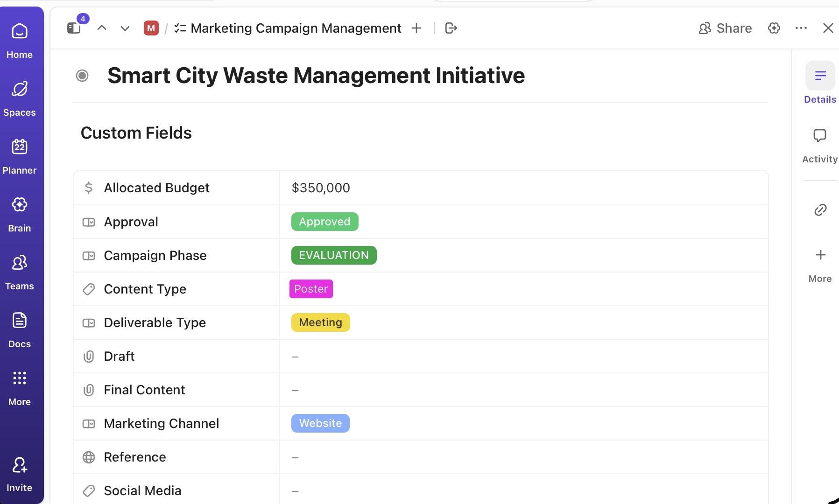Viewport: 839px width, 504px height.
Task: Open Docs from the sidebar
Action: pos(19,329)
